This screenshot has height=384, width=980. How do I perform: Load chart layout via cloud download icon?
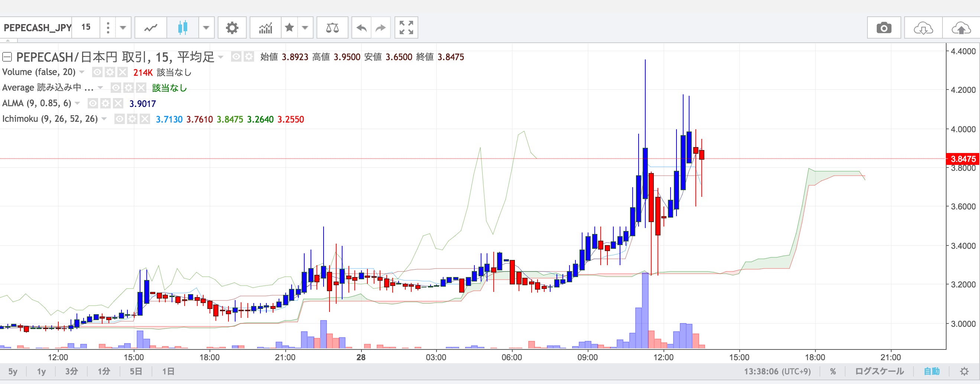923,28
